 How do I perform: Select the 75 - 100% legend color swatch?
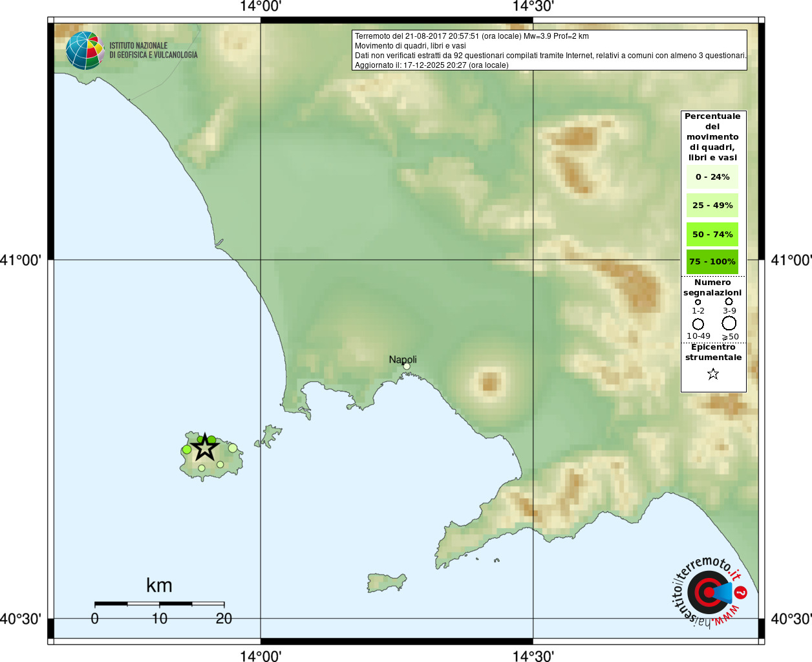(x=712, y=262)
